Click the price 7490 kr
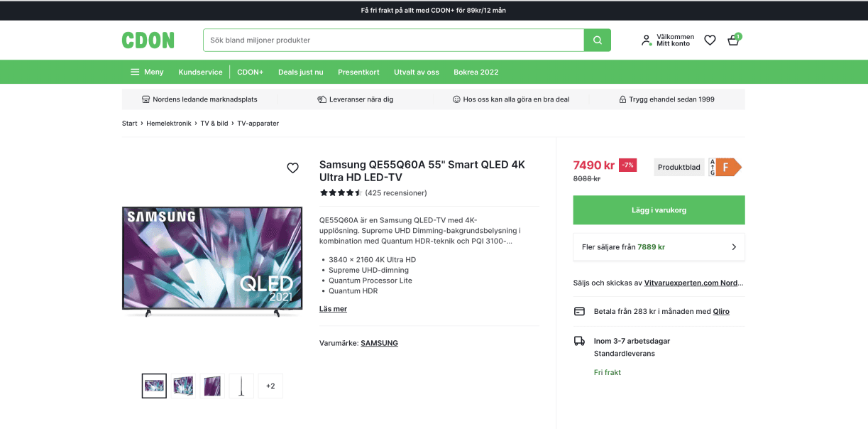 coord(594,165)
